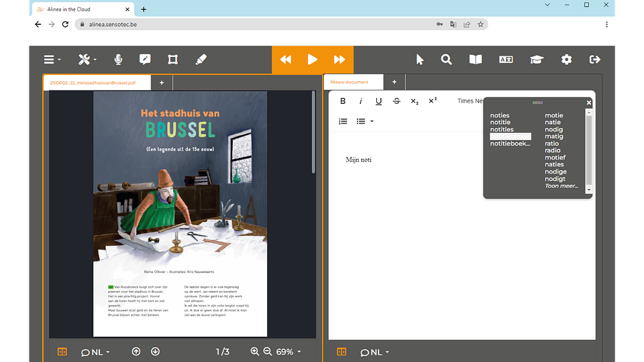
Task: Open the search magnifier tool
Action: [446, 60]
